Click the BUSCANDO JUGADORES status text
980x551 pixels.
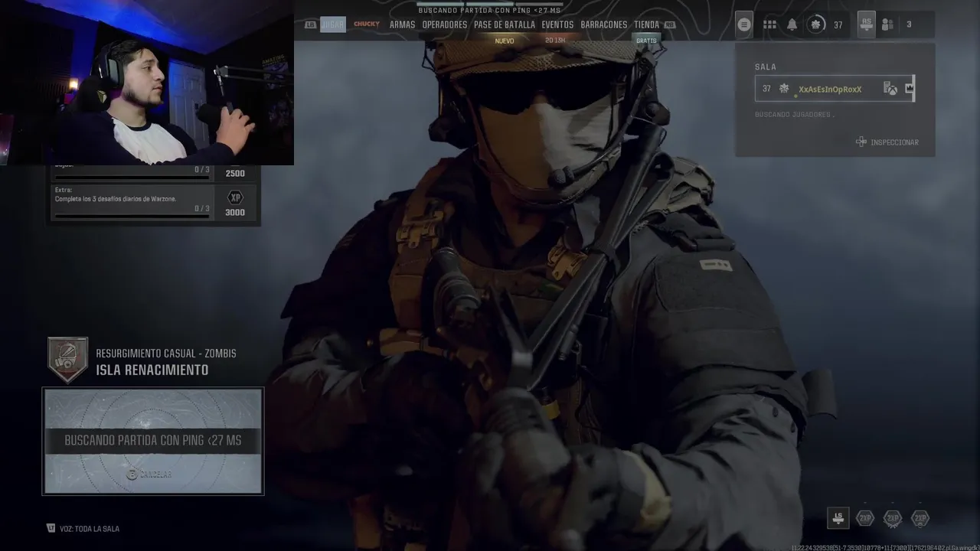pyautogui.click(x=795, y=115)
